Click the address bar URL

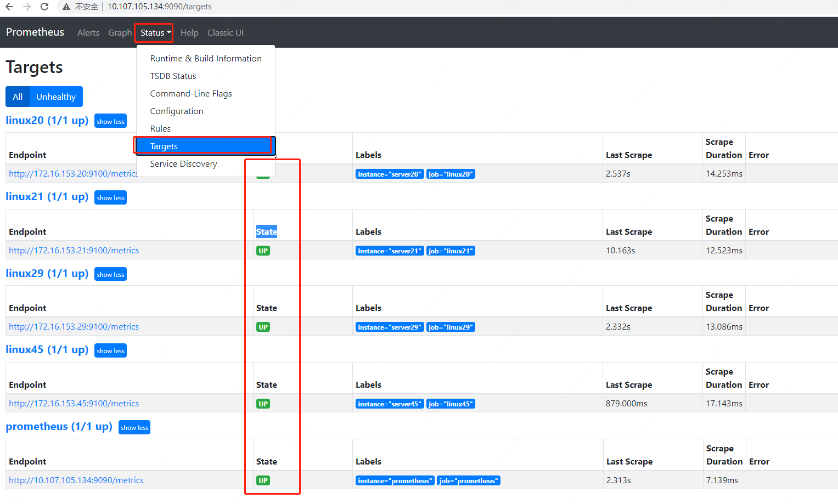coord(159,7)
